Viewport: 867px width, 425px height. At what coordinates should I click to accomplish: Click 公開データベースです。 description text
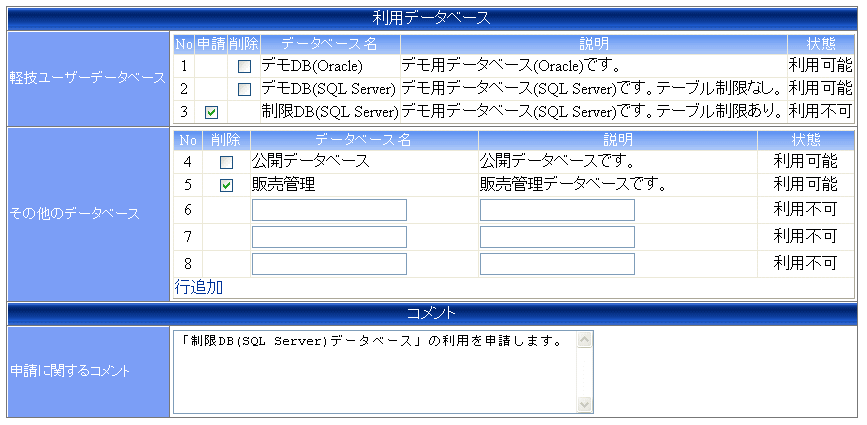[x=556, y=162]
